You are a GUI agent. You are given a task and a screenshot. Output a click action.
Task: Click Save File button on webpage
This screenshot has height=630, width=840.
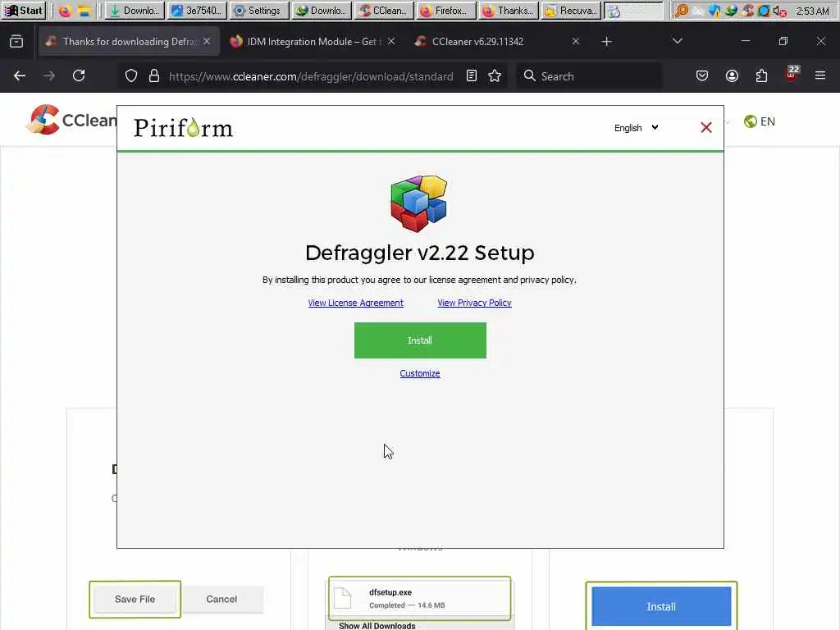click(135, 599)
